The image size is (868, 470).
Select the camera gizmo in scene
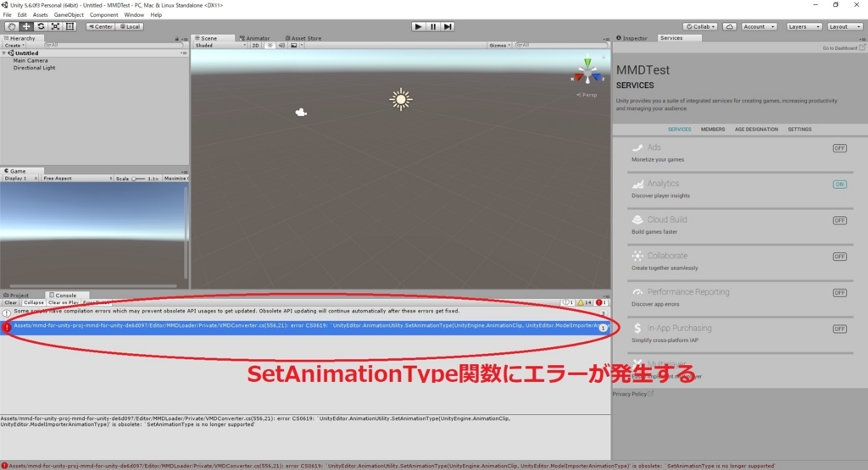point(301,113)
